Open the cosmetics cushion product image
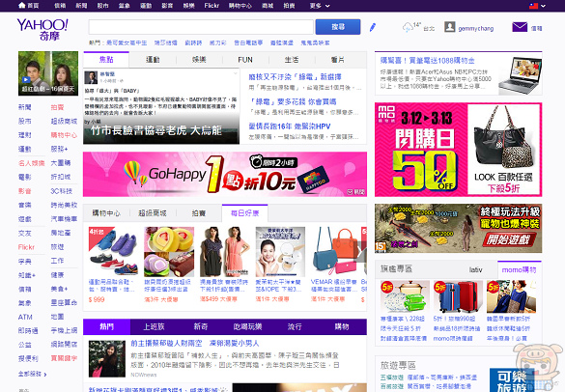This screenshot has height=392, width=565. tap(280, 252)
